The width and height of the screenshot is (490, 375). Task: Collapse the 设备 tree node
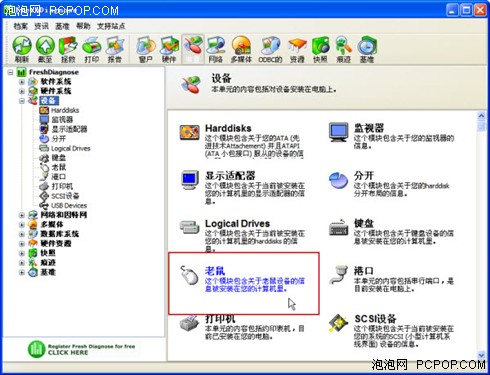pyautogui.click(x=22, y=101)
